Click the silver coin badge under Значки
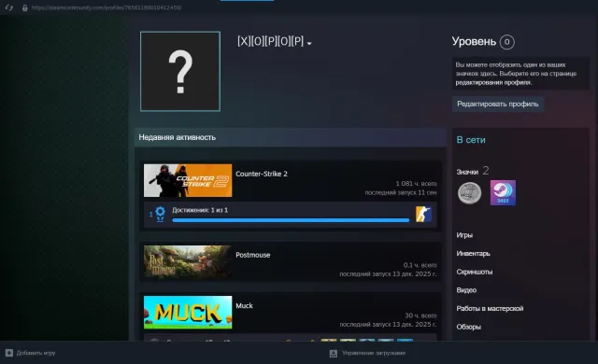 pyautogui.click(x=469, y=192)
